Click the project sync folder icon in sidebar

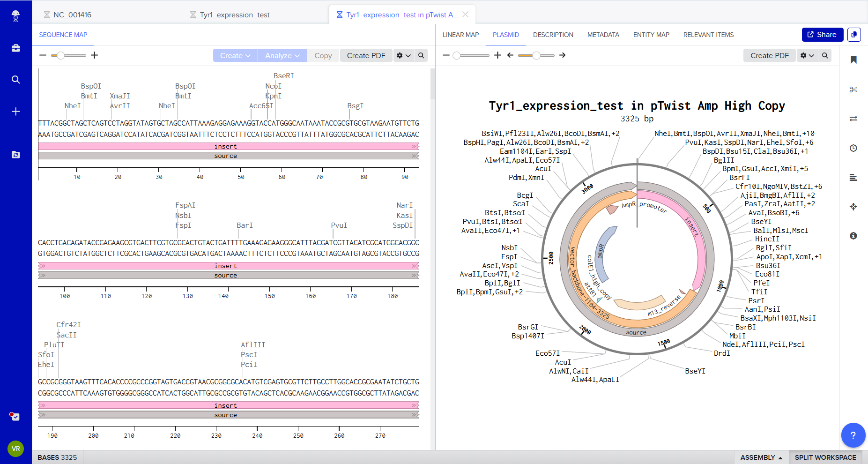[x=15, y=155]
